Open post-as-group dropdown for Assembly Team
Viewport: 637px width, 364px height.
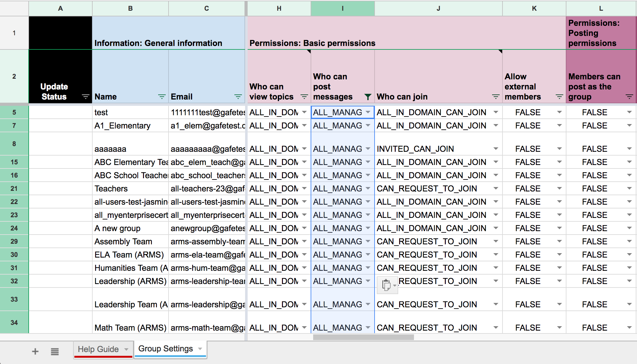(x=629, y=241)
